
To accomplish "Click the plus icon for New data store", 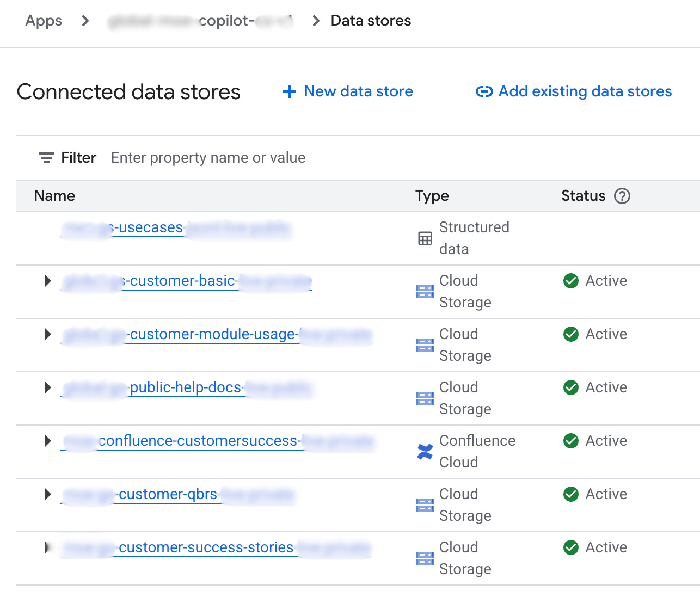I will coord(290,91).
